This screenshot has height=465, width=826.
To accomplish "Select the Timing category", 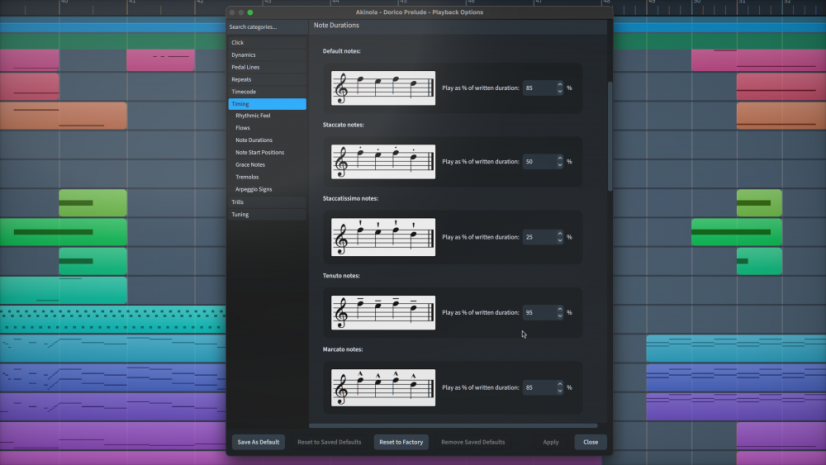I will click(267, 104).
